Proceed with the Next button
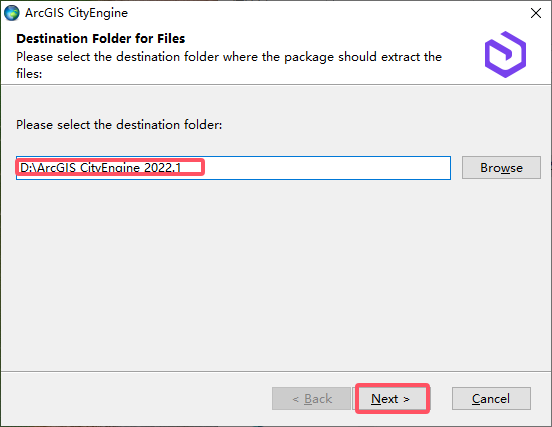 390,398
